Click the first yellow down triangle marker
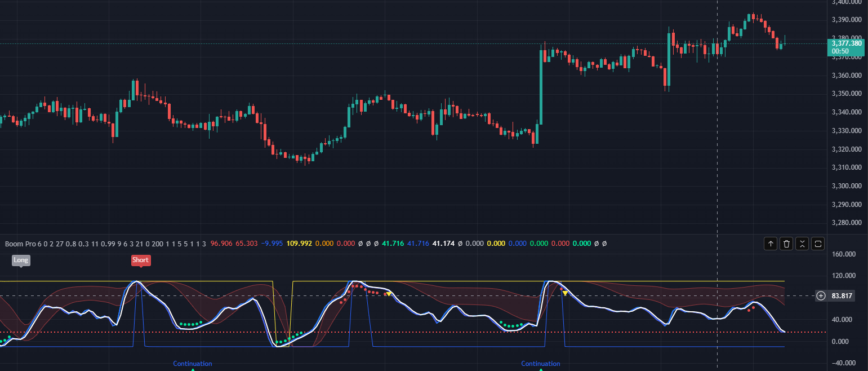868x371 pixels. click(389, 294)
